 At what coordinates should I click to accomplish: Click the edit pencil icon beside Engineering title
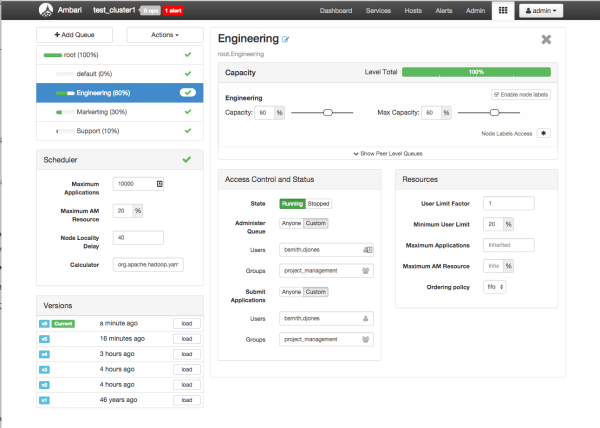click(285, 39)
